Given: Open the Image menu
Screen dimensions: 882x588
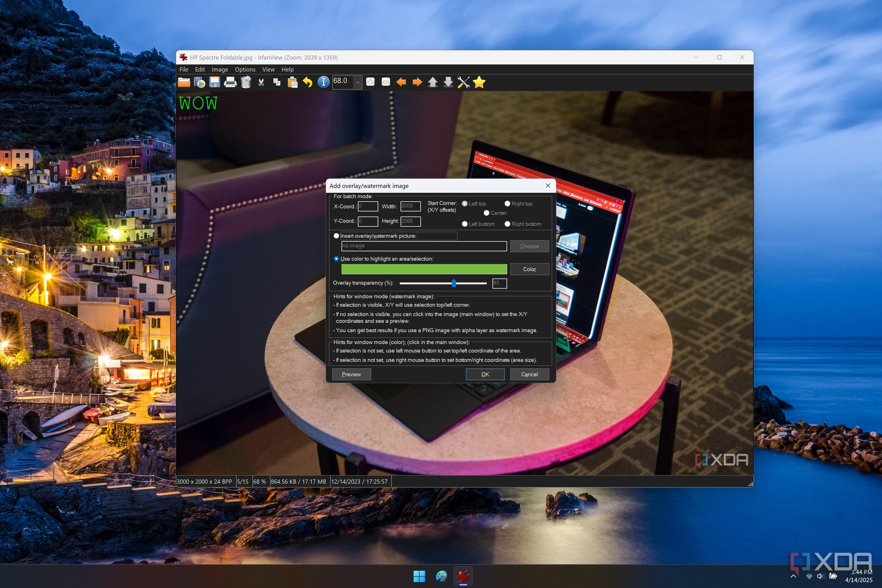Looking at the screenshot, I should click(220, 69).
